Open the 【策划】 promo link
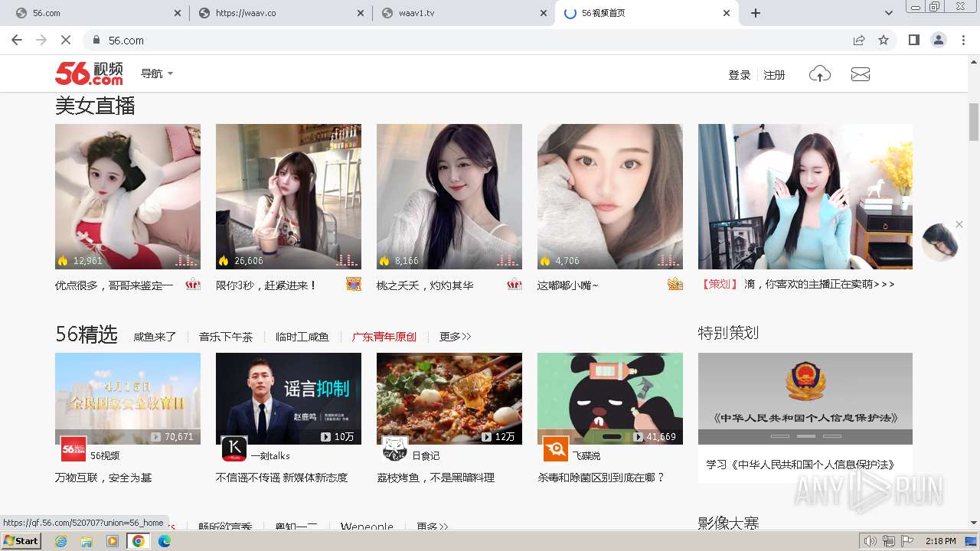 pos(796,284)
